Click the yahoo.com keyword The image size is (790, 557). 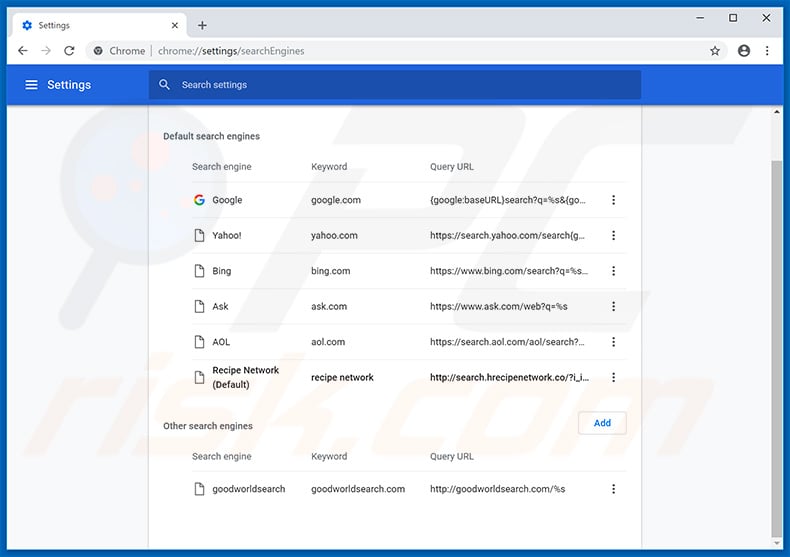click(x=334, y=235)
